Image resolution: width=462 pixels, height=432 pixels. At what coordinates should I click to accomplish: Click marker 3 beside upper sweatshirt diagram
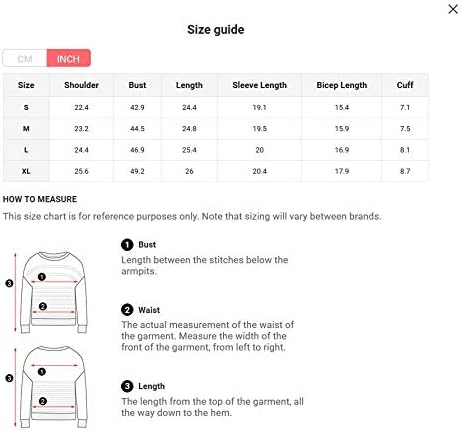pyautogui.click(x=9, y=284)
